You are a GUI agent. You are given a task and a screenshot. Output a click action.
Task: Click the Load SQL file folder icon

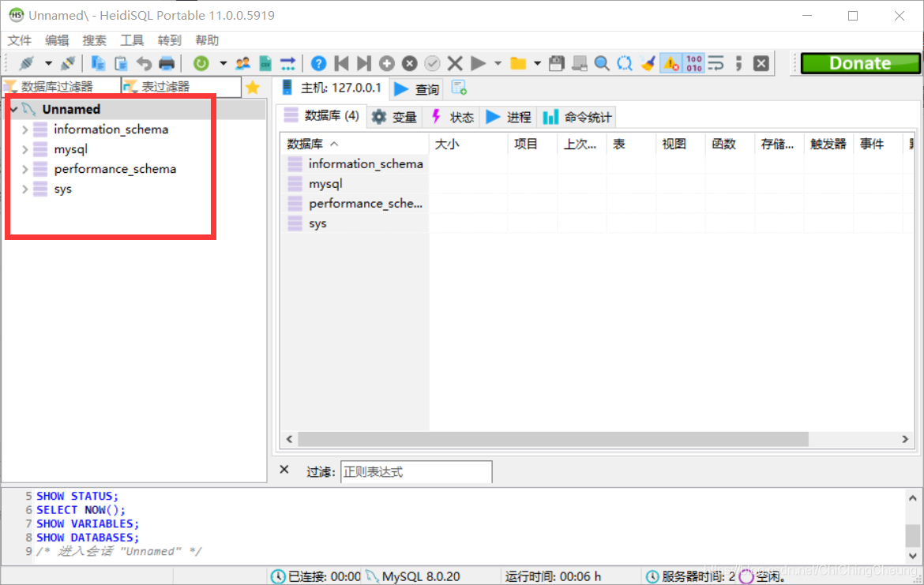[518, 63]
